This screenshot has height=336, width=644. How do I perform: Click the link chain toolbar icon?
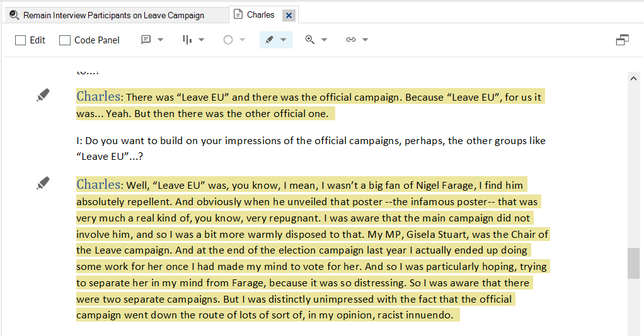tap(351, 40)
